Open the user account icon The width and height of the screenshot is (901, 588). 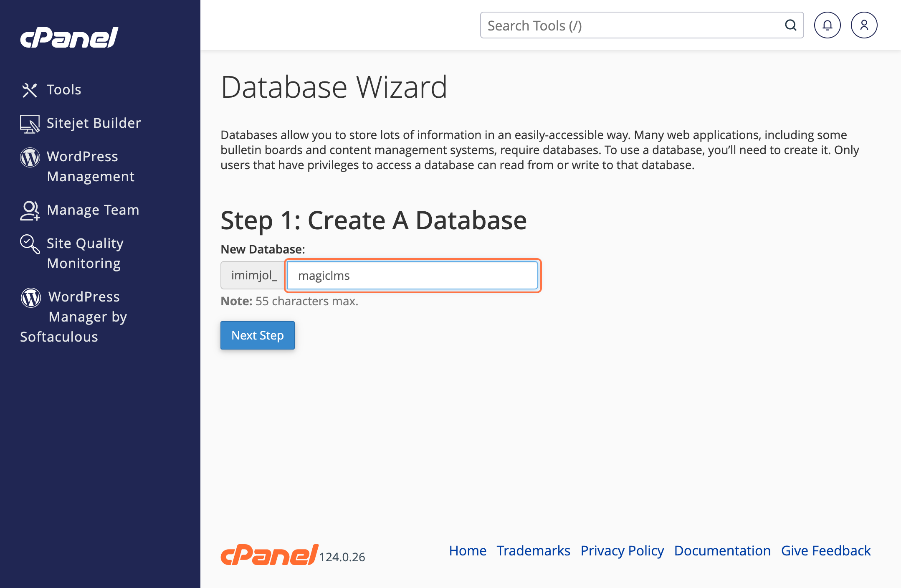[x=864, y=25]
